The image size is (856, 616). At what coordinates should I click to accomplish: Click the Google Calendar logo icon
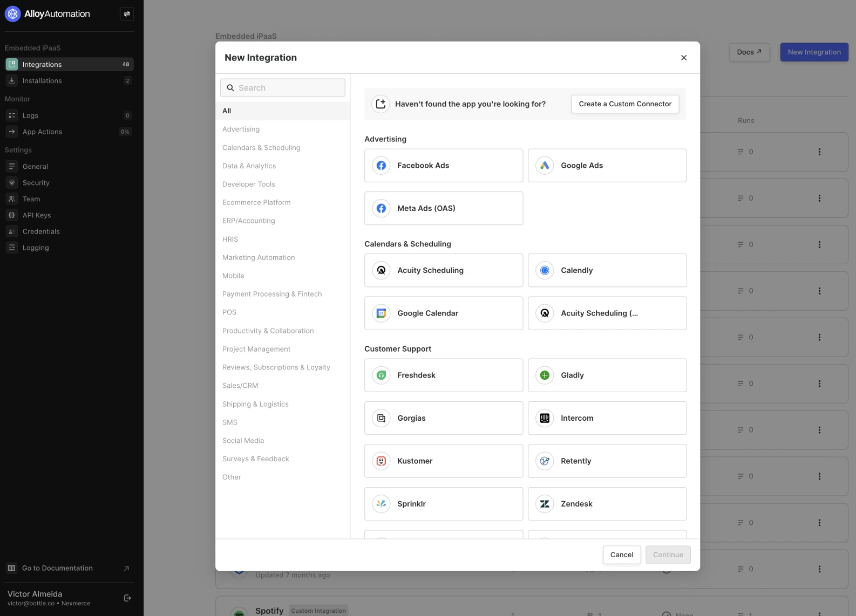pyautogui.click(x=381, y=313)
